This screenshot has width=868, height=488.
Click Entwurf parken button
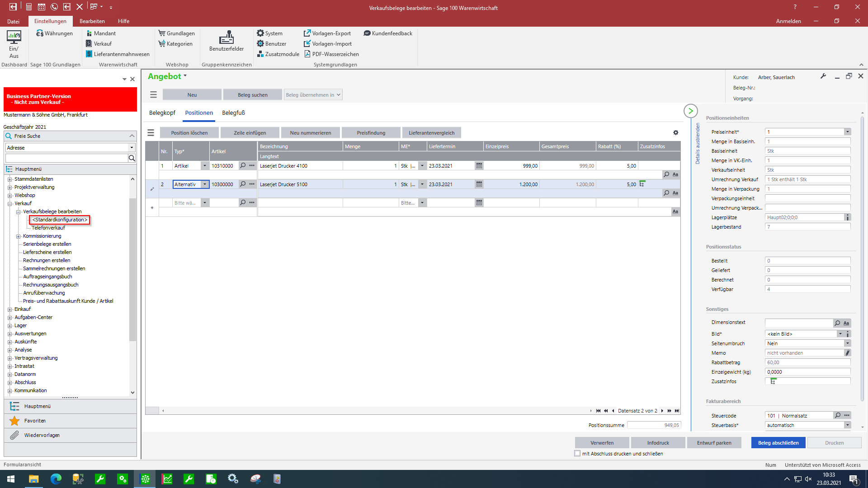714,443
